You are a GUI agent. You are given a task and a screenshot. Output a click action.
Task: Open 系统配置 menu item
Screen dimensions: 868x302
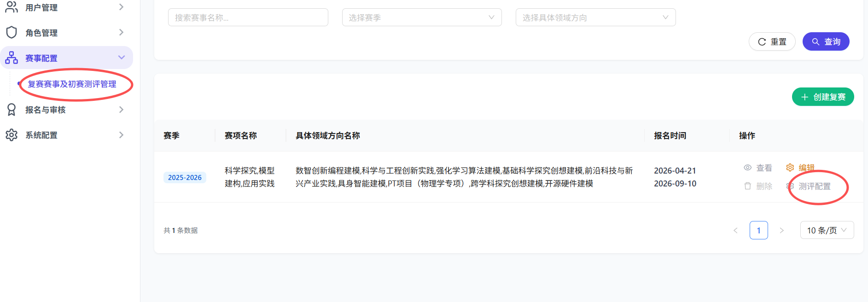pos(67,135)
